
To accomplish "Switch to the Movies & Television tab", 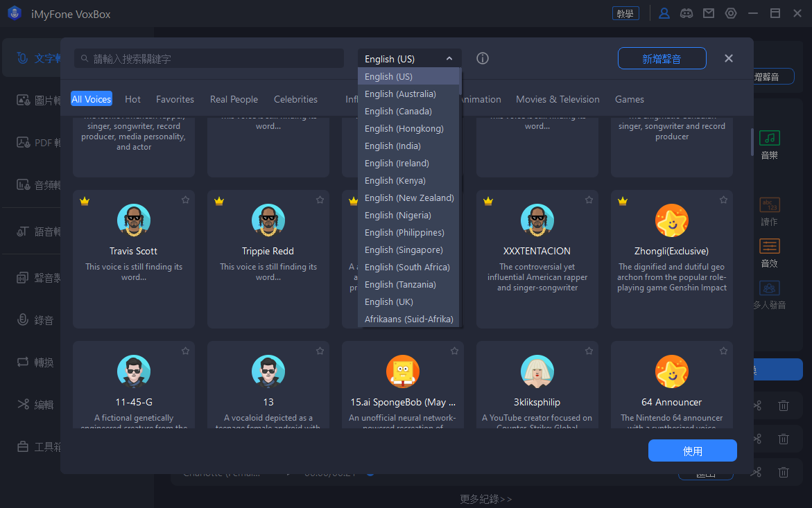I will coord(558,99).
